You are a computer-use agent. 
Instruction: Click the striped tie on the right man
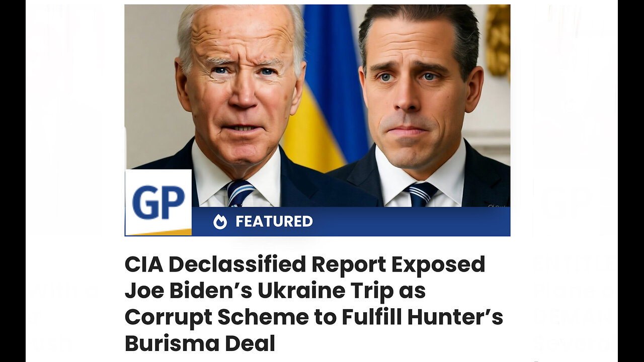(x=422, y=194)
